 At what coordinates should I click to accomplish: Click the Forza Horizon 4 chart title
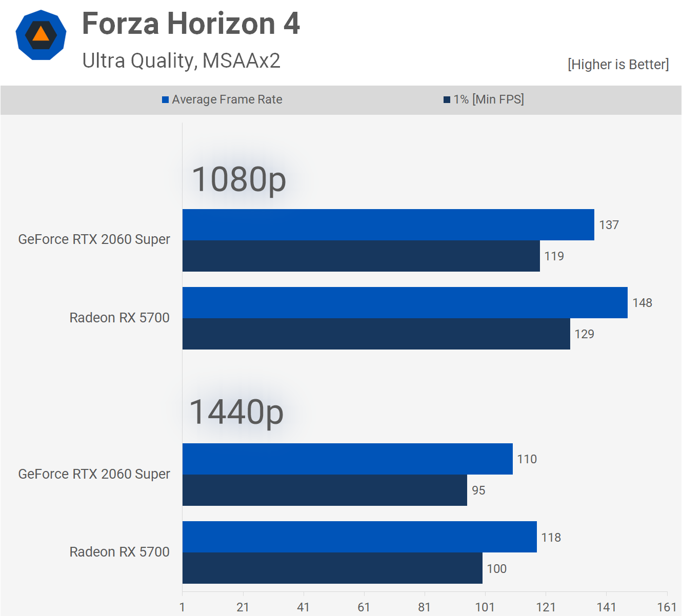coord(191,24)
